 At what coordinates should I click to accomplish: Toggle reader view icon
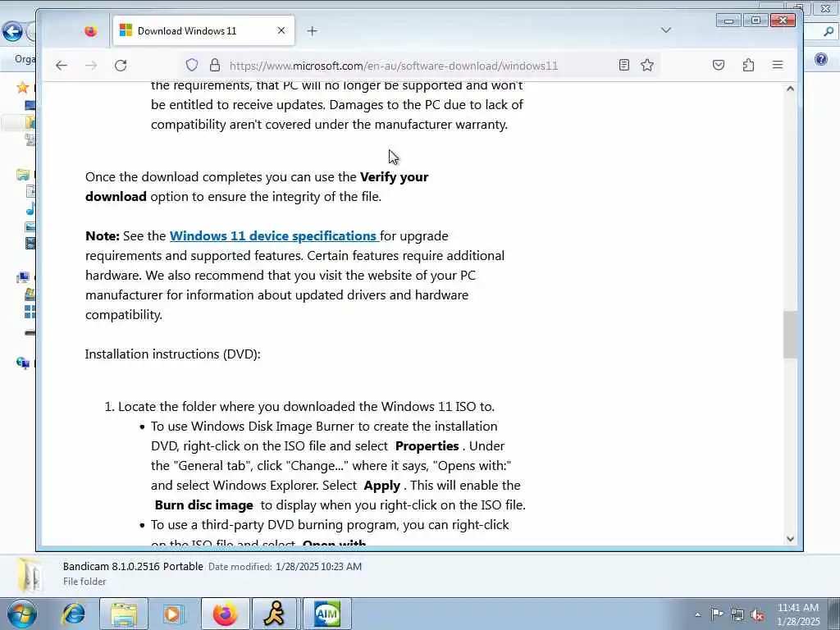pos(624,66)
